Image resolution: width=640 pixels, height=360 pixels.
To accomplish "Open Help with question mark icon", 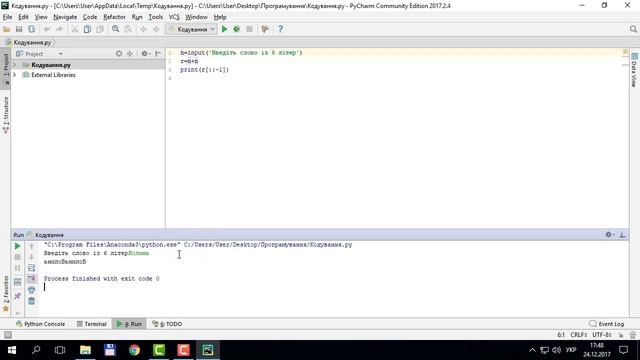I will 280,29.
